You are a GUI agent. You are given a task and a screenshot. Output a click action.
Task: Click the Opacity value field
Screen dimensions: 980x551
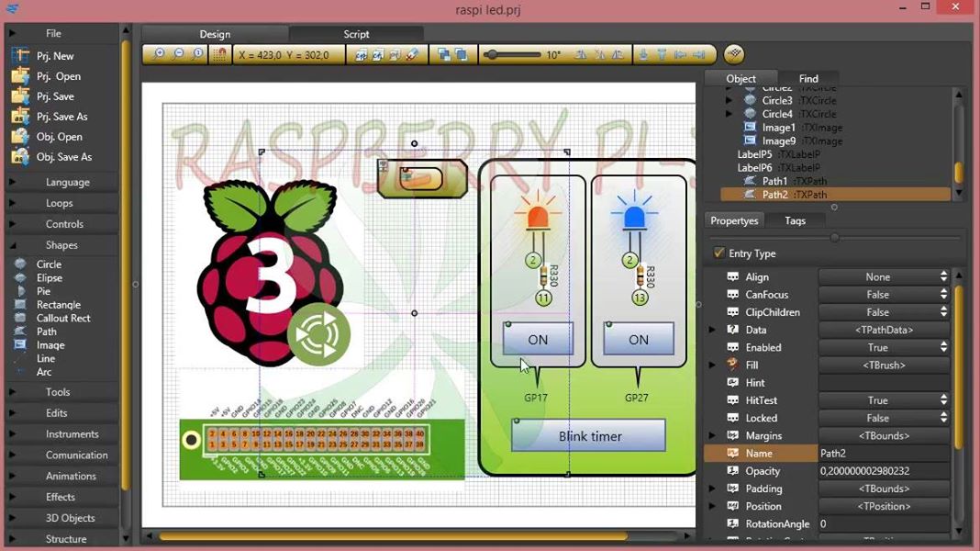pos(884,470)
